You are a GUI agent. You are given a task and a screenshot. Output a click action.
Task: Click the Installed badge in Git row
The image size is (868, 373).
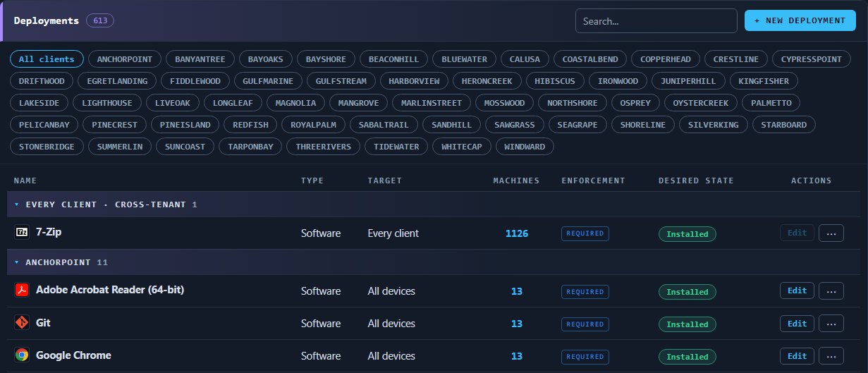687,324
